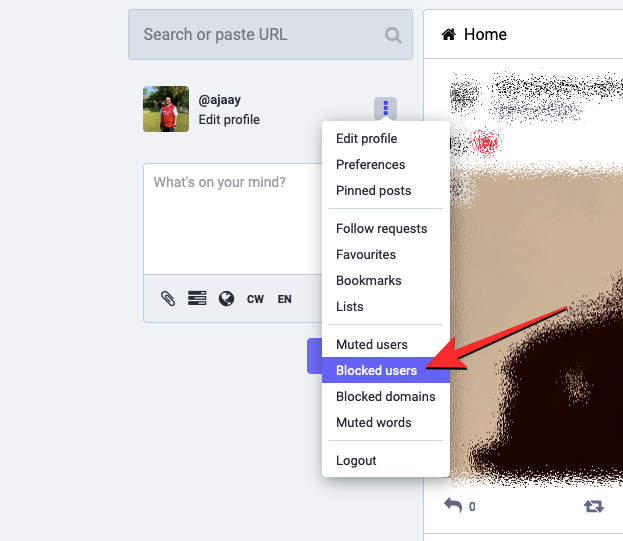Screen dimensions: 623x541
Task: Open the EN language selector
Action: (x=284, y=299)
